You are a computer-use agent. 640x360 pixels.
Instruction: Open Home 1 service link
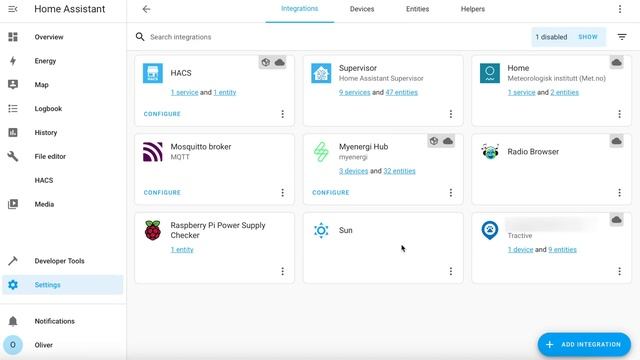[x=521, y=92]
